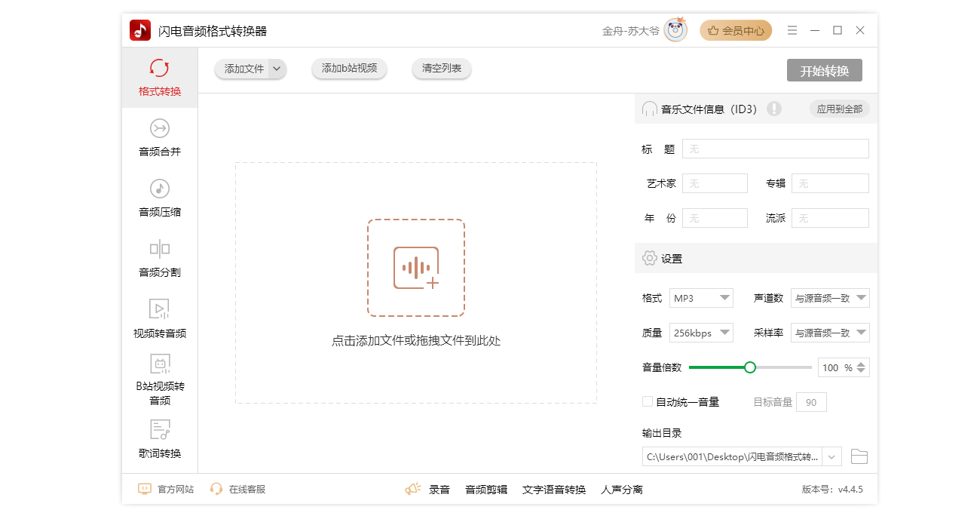Click the 清空列表 button
The height and width of the screenshot is (519, 980).
click(x=442, y=69)
